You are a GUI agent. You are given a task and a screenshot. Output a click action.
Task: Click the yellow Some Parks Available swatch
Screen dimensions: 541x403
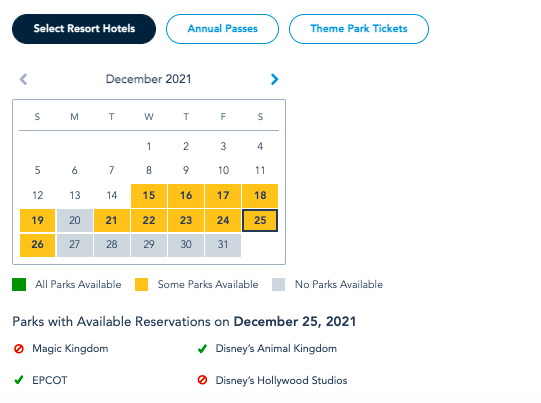pyautogui.click(x=141, y=285)
